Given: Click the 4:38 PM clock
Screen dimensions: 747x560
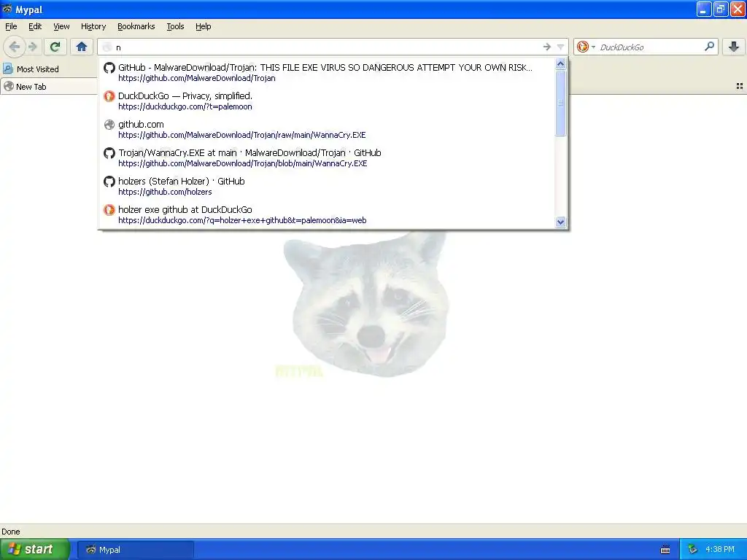Looking at the screenshot, I should tap(720, 550).
